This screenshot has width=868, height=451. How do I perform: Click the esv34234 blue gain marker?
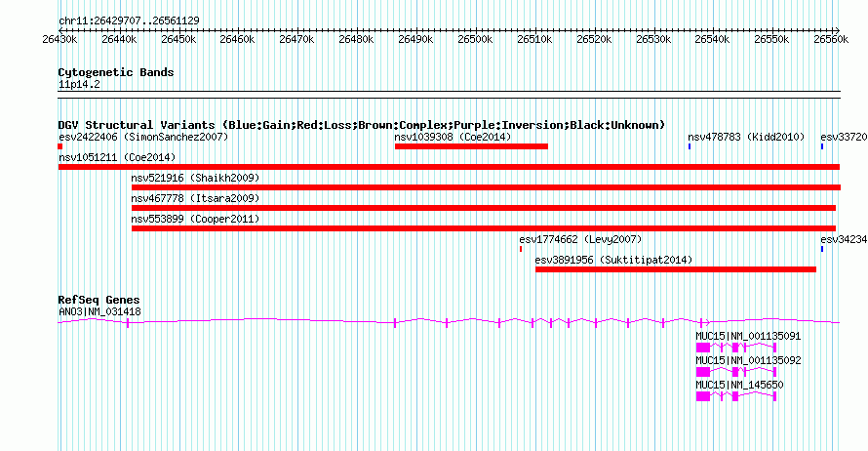click(822, 249)
